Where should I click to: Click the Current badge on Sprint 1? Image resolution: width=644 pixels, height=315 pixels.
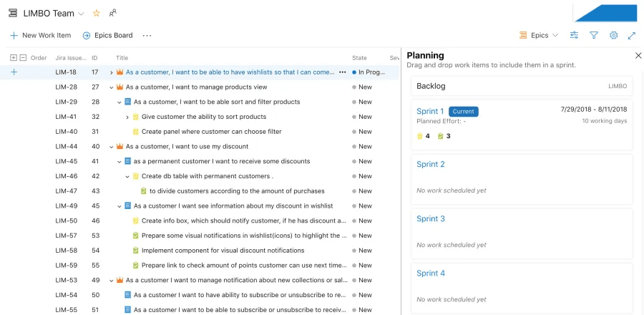click(463, 111)
